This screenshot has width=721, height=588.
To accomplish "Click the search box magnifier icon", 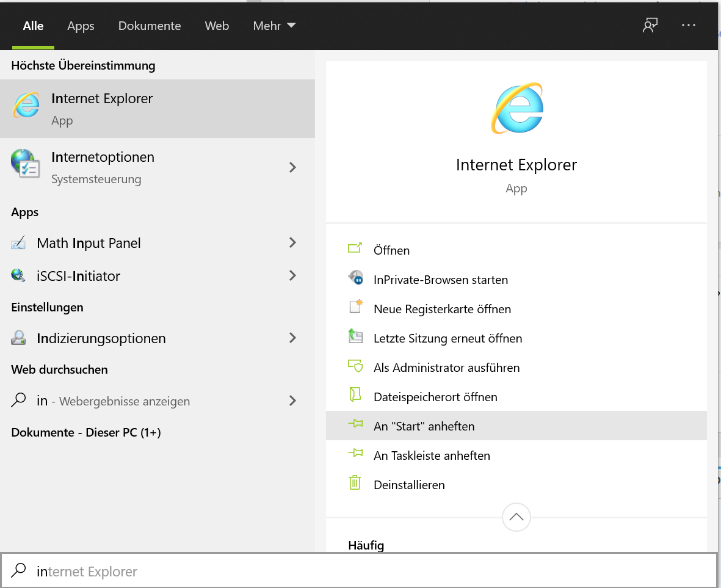I will coord(18,570).
